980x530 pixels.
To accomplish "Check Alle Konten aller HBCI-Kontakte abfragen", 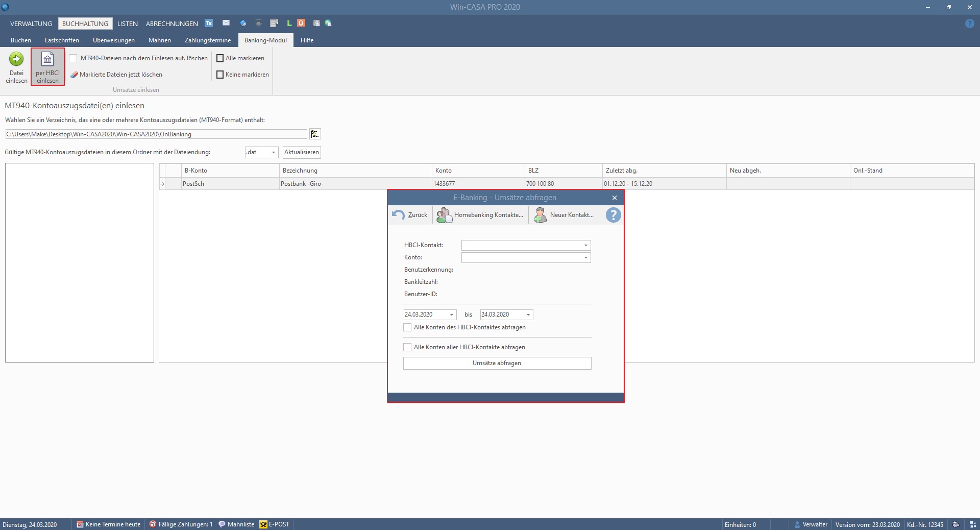I will pyautogui.click(x=407, y=347).
